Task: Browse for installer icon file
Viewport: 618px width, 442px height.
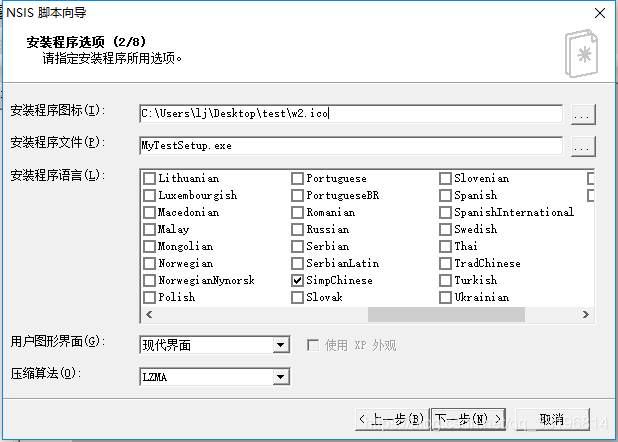Action: click(x=583, y=114)
